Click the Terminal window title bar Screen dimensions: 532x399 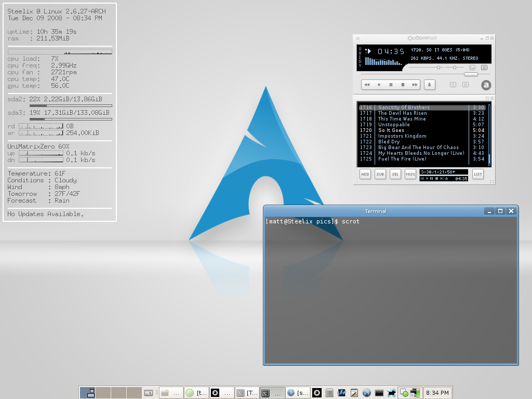[x=375, y=211]
